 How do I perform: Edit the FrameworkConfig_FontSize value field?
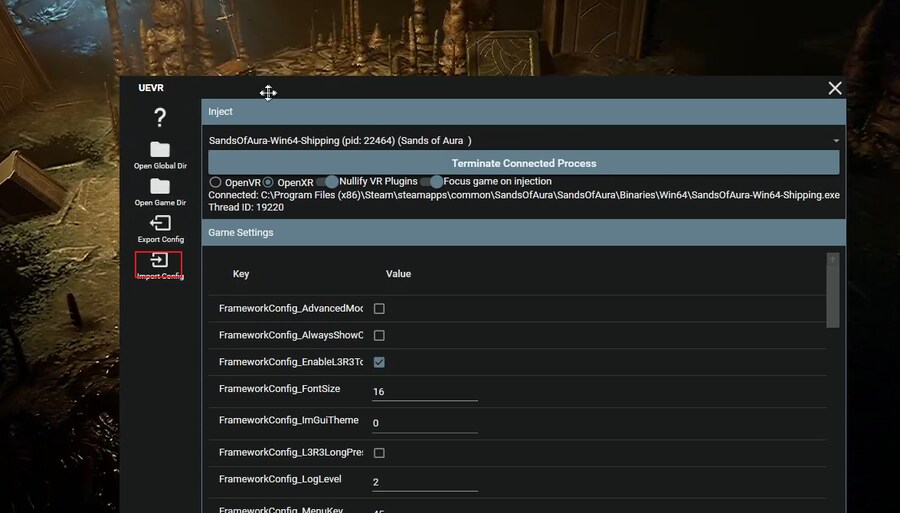[425, 391]
